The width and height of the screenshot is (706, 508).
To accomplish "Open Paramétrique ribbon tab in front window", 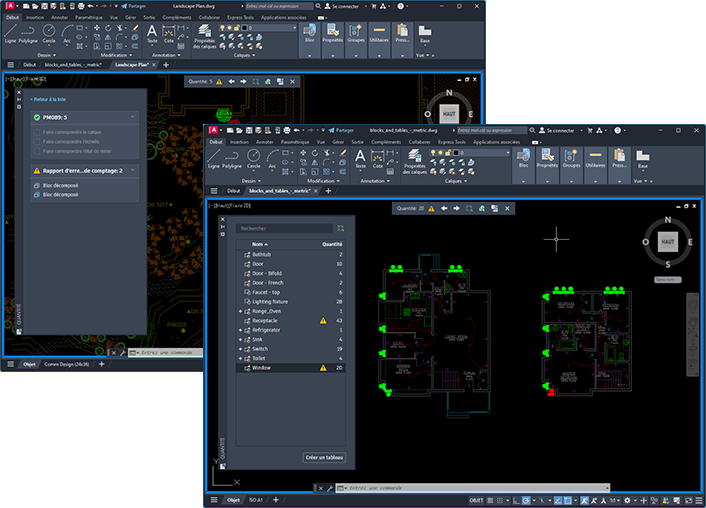I will click(x=294, y=142).
